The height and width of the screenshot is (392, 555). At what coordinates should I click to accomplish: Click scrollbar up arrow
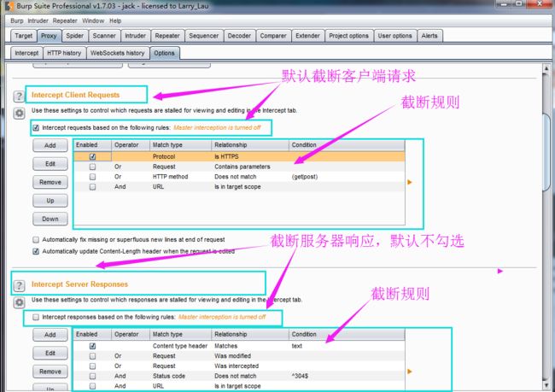[546, 68]
